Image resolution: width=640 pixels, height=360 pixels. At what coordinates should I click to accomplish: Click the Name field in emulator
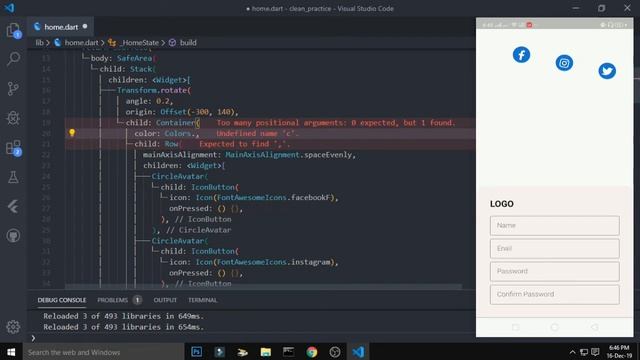(554, 225)
